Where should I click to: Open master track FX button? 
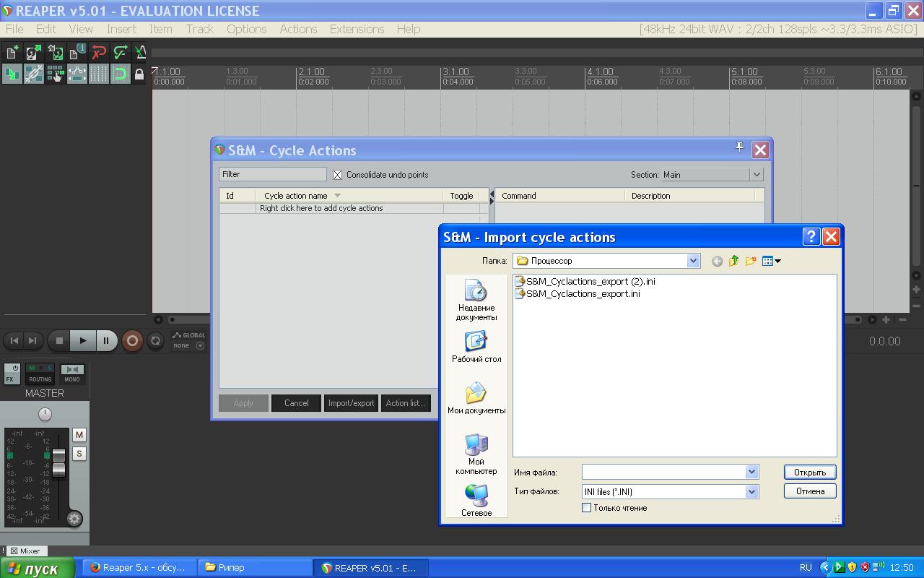click(12, 374)
